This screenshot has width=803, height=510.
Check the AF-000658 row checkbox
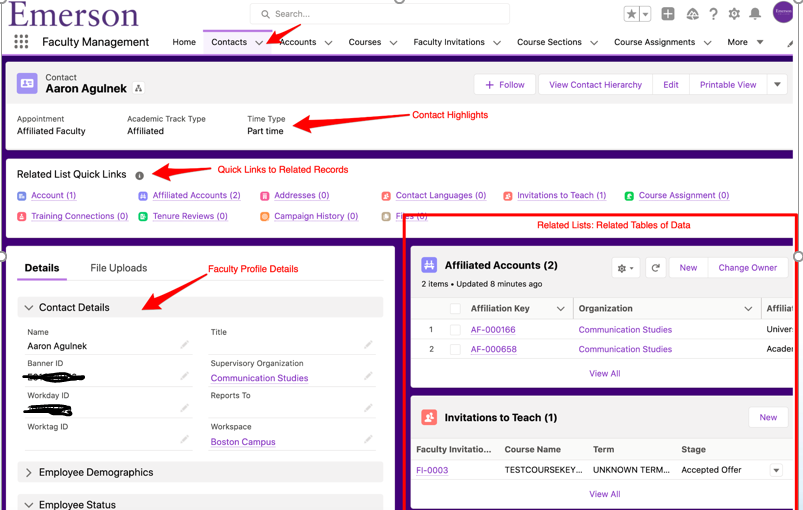pyautogui.click(x=455, y=349)
